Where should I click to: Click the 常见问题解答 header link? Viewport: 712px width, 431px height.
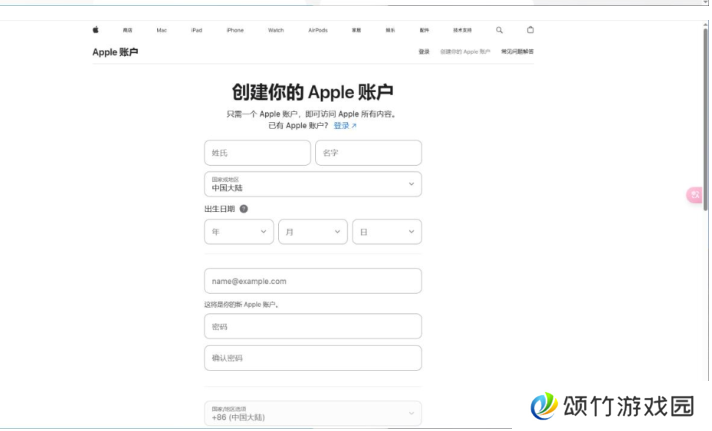(517, 52)
